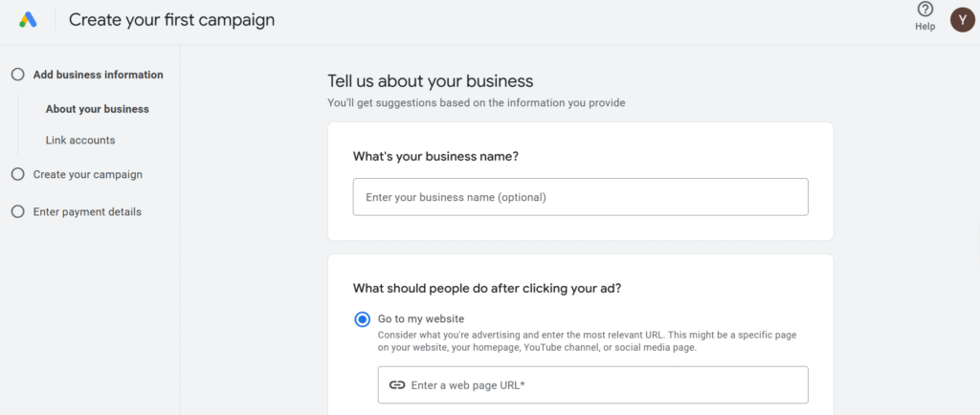
Task: Click the Google Ads logo
Action: (31, 20)
